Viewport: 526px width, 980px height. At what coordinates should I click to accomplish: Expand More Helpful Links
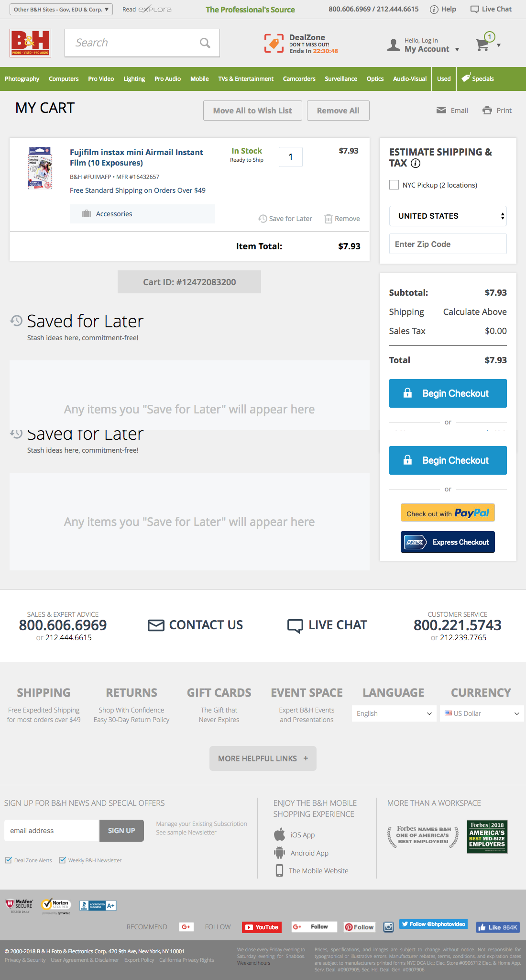[x=263, y=758]
